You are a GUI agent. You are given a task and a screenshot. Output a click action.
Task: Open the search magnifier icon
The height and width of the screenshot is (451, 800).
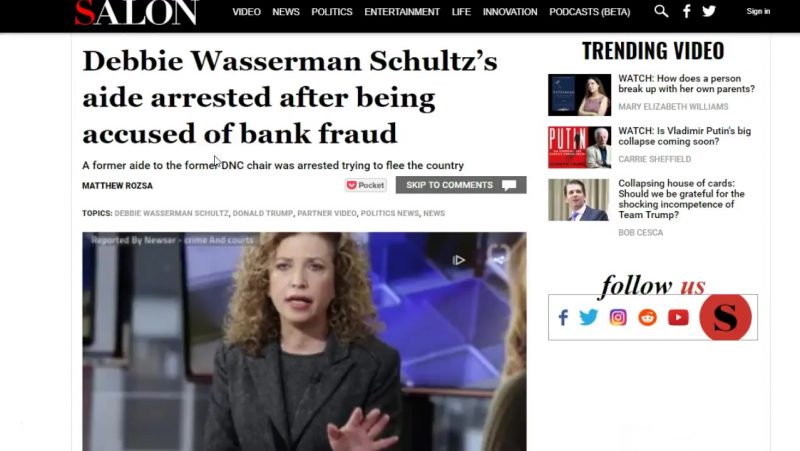(661, 11)
